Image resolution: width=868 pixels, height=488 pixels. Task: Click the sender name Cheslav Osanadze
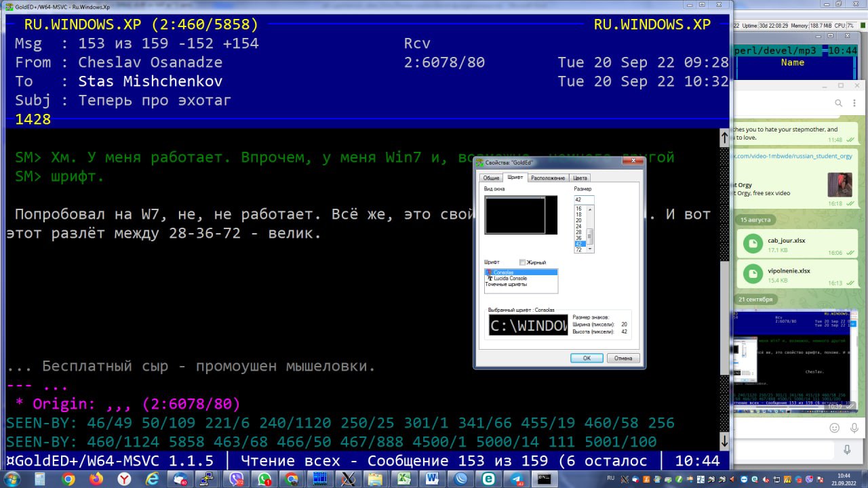click(151, 62)
